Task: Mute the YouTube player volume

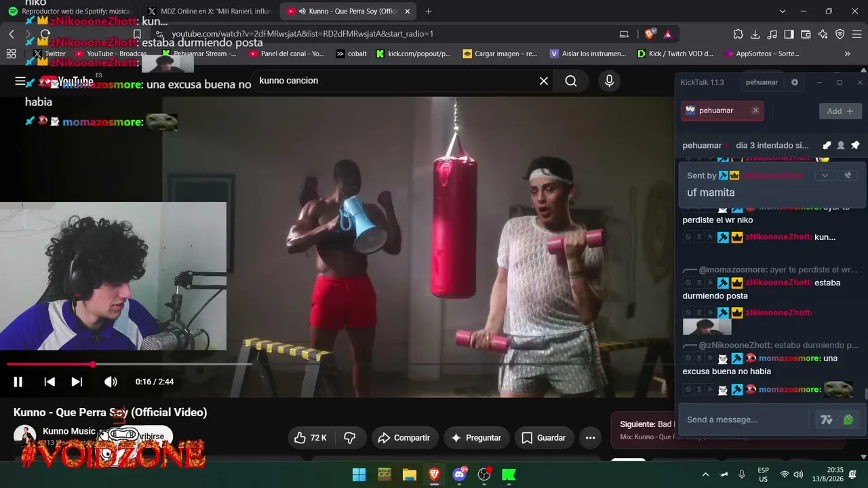Action: pyautogui.click(x=111, y=382)
